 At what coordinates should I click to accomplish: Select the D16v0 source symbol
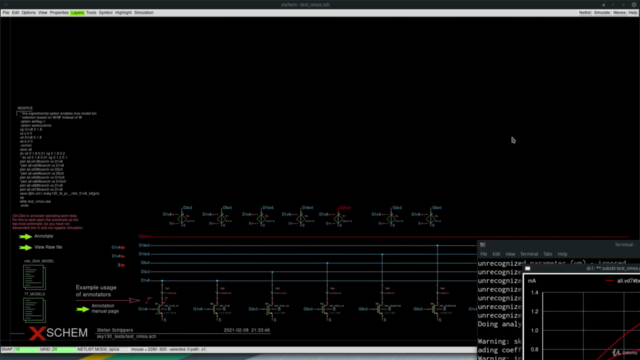point(300,219)
